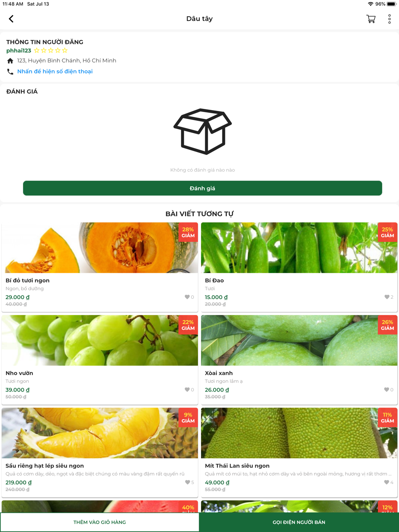Open the Xoài xanh mango thumbnail
Viewport: 399px width, 532px height.
299,340
